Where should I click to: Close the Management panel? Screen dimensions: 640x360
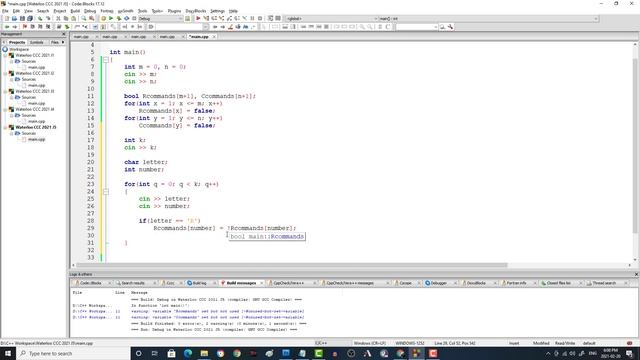pos(63,34)
